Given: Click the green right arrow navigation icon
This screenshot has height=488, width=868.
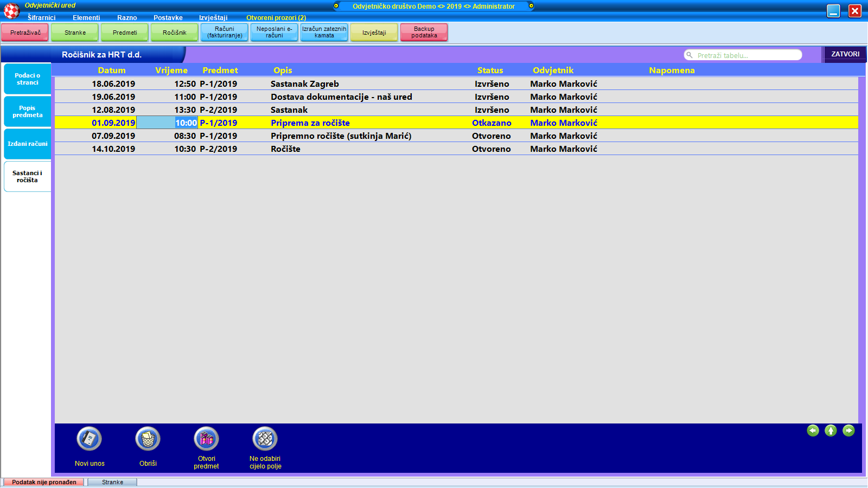Looking at the screenshot, I should pyautogui.click(x=848, y=431).
